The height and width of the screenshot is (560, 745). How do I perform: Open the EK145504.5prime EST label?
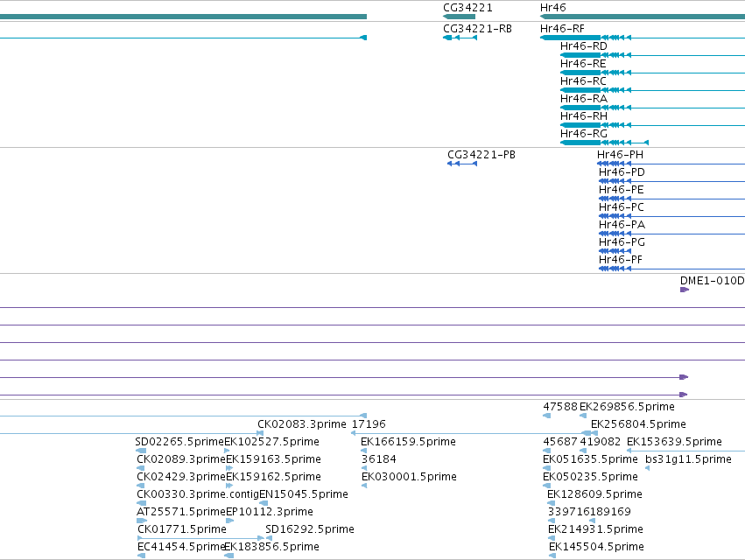pyautogui.click(x=596, y=547)
